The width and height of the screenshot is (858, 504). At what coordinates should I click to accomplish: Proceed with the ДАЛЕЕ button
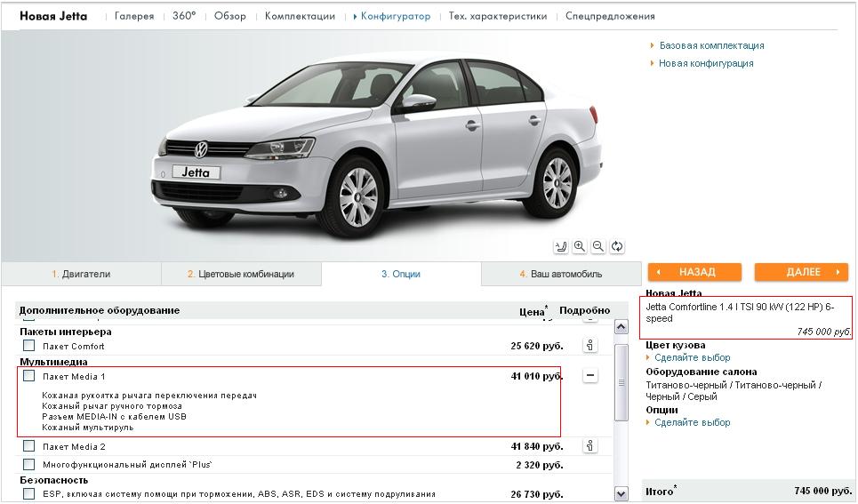[x=801, y=272]
